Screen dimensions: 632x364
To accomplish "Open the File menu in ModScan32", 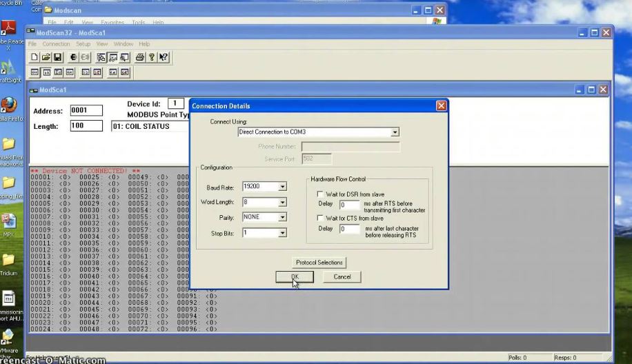I will (x=32, y=44).
